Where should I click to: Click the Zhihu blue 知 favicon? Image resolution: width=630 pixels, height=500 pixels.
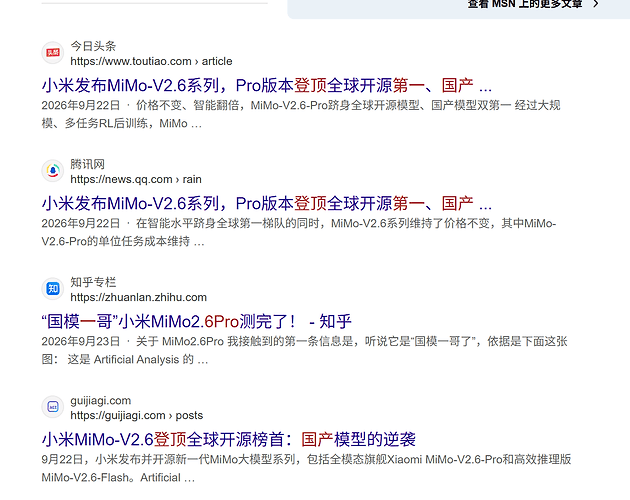pyautogui.click(x=53, y=289)
